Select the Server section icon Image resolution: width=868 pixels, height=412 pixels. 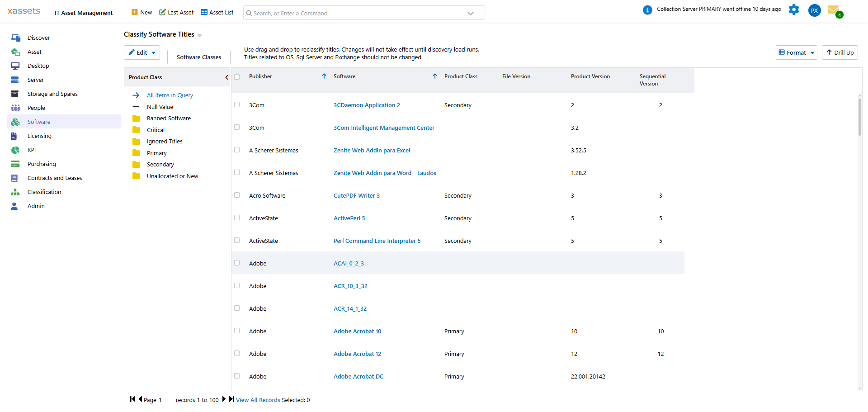coord(15,80)
